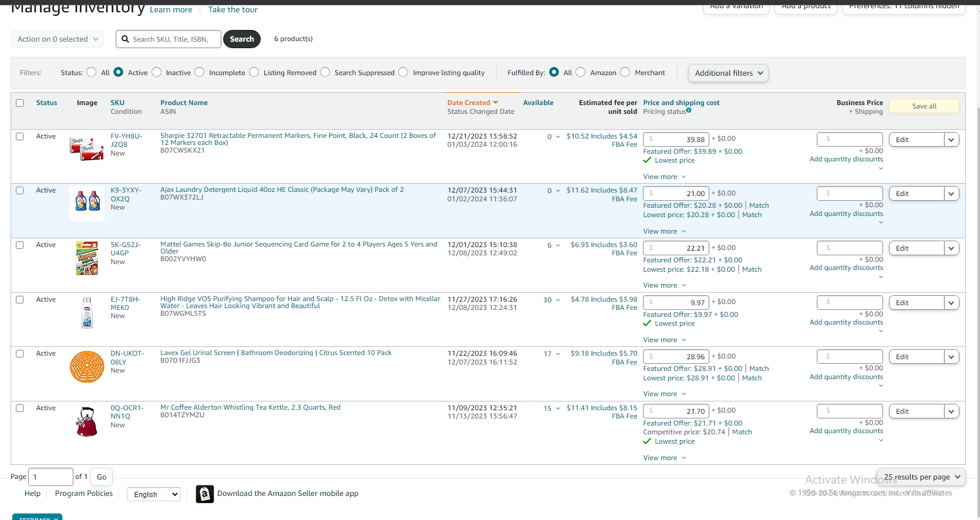Open Edit dropdown arrow for Sharpie row
Screen dimensions: 980x520
point(952,140)
